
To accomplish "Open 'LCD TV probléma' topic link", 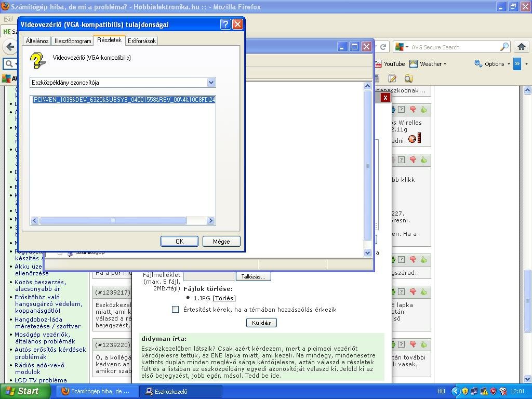I will pos(41,380).
